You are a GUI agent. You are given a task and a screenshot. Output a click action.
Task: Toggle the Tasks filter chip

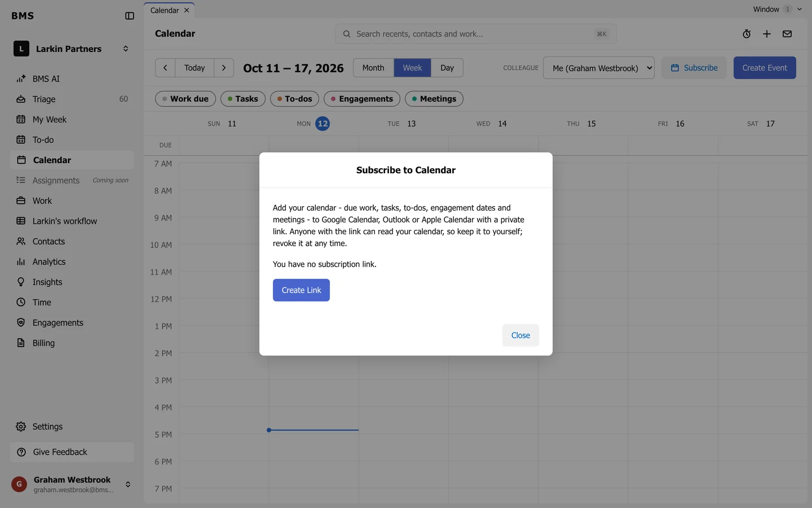243,99
